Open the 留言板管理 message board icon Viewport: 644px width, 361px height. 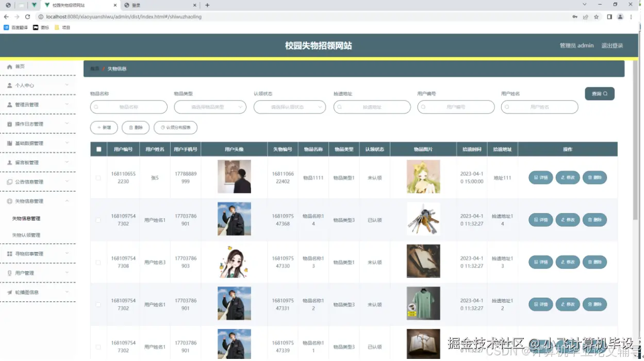tap(9, 162)
